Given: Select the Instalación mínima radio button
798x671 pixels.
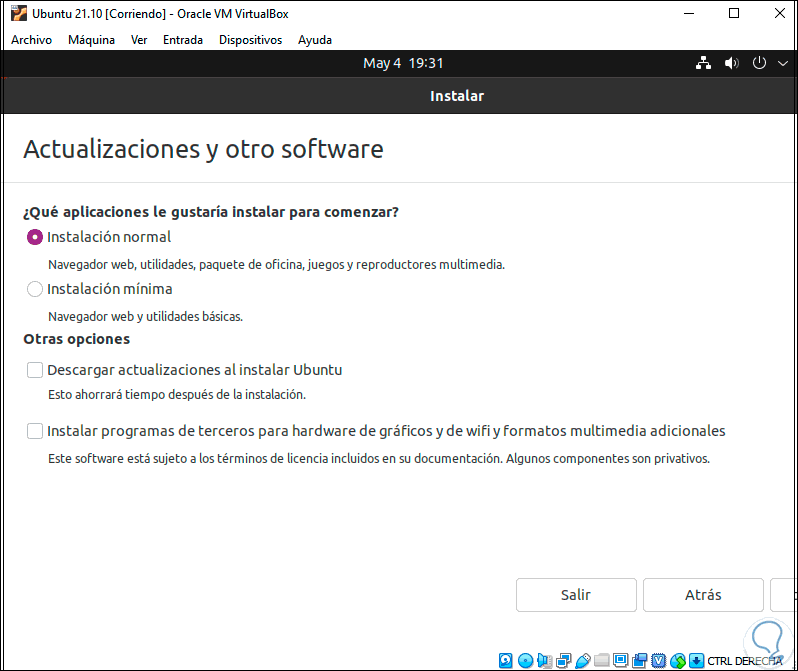Looking at the screenshot, I should click(x=35, y=289).
